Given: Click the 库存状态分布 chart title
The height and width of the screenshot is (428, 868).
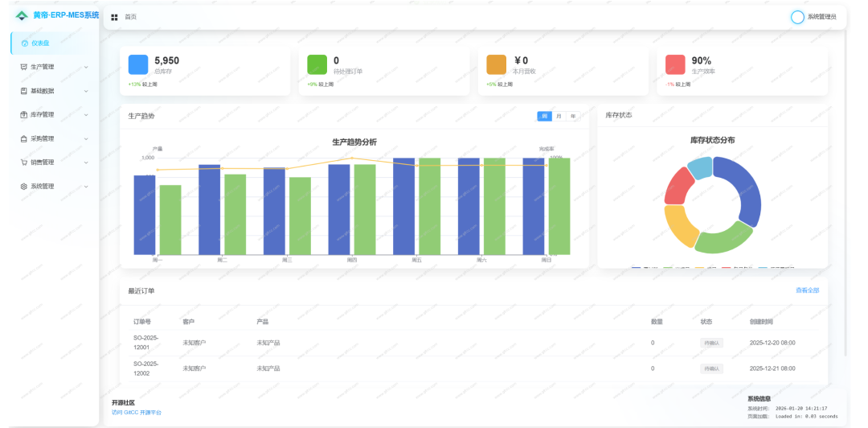Looking at the screenshot, I should pyautogui.click(x=712, y=140).
